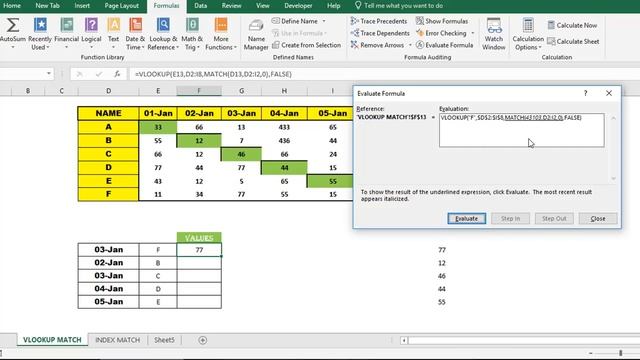This screenshot has width=640, height=360.
Task: Click the Step In button
Action: click(510, 218)
